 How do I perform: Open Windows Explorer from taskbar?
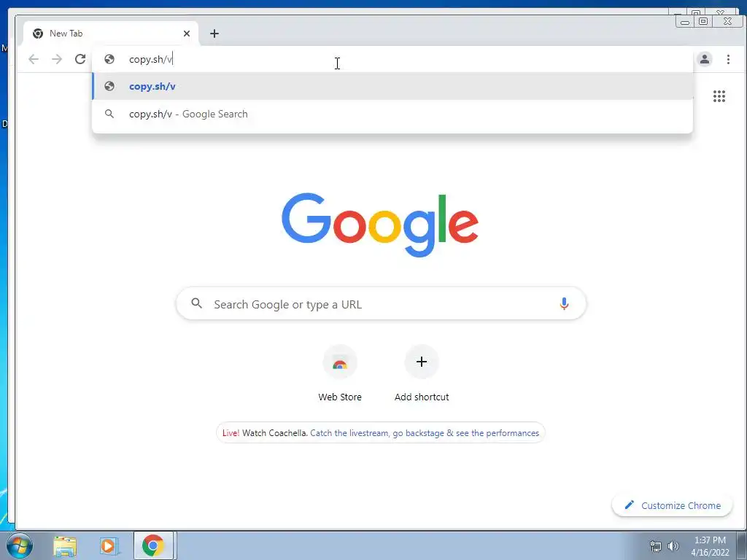(x=65, y=546)
